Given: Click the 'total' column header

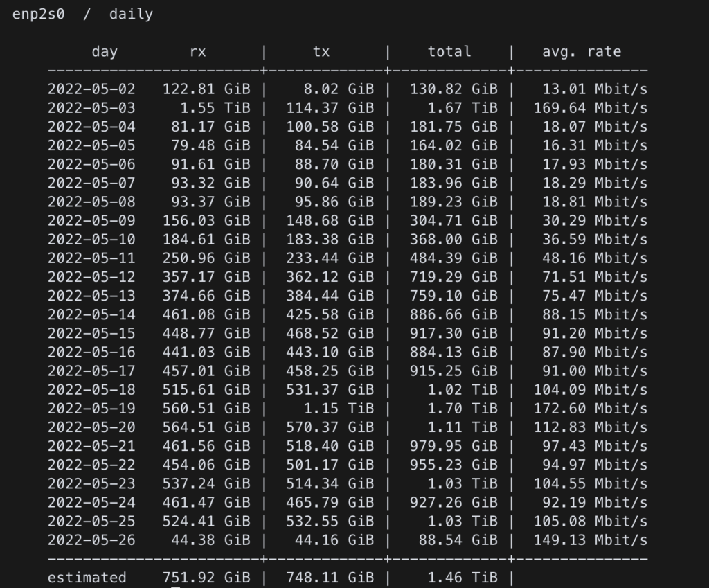Looking at the screenshot, I should click(x=449, y=52).
